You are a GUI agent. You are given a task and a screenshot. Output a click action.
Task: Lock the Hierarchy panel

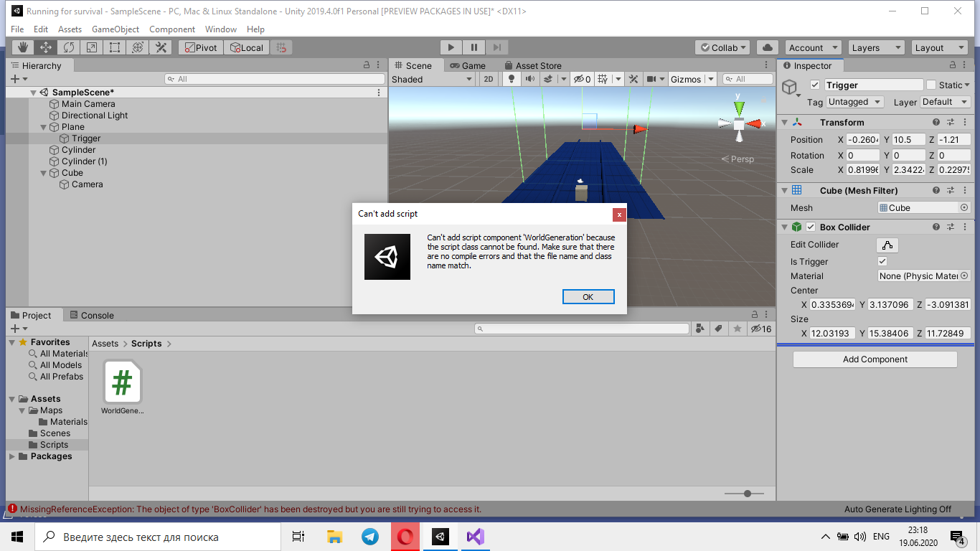coord(367,65)
